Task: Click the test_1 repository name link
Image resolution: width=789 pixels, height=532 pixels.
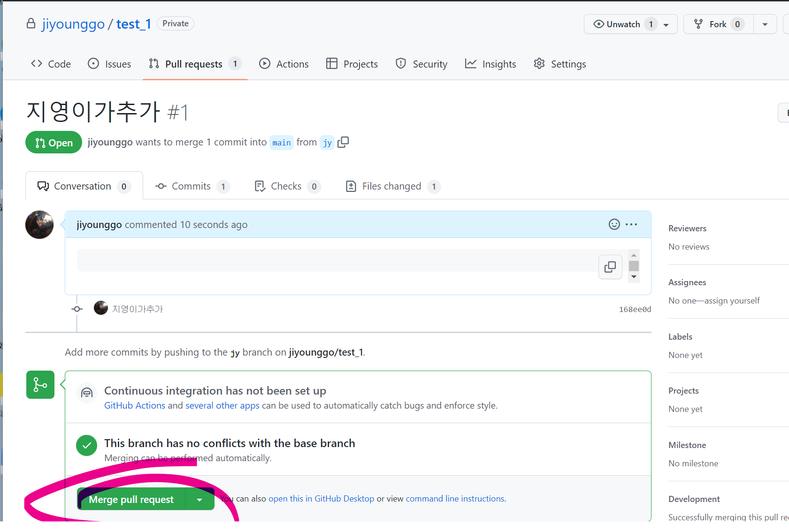Action: (x=134, y=24)
